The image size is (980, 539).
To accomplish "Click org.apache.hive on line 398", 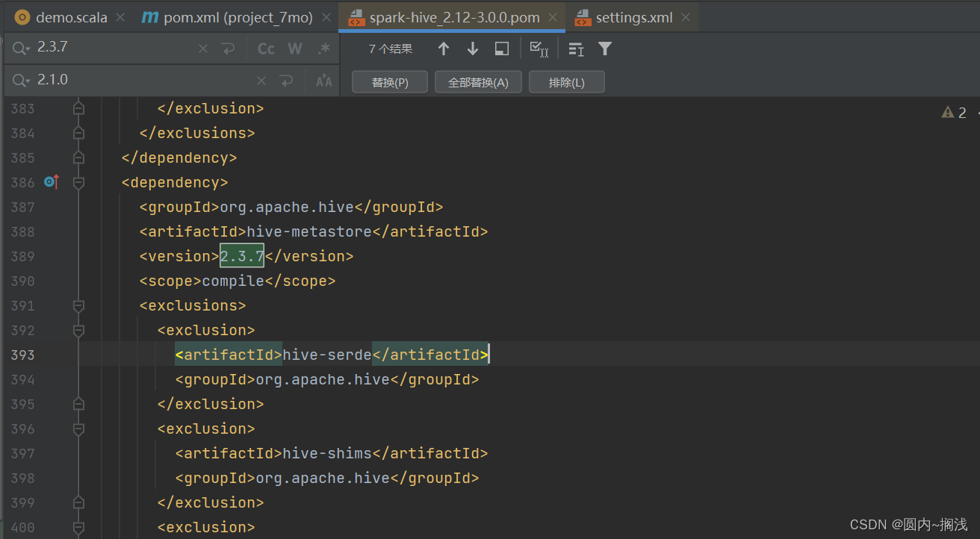I will 323,478.
